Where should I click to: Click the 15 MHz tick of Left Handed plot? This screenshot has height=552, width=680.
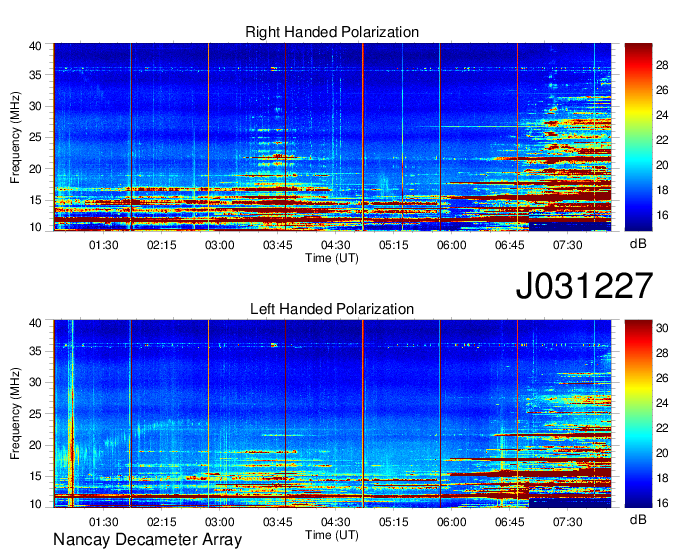(36, 476)
